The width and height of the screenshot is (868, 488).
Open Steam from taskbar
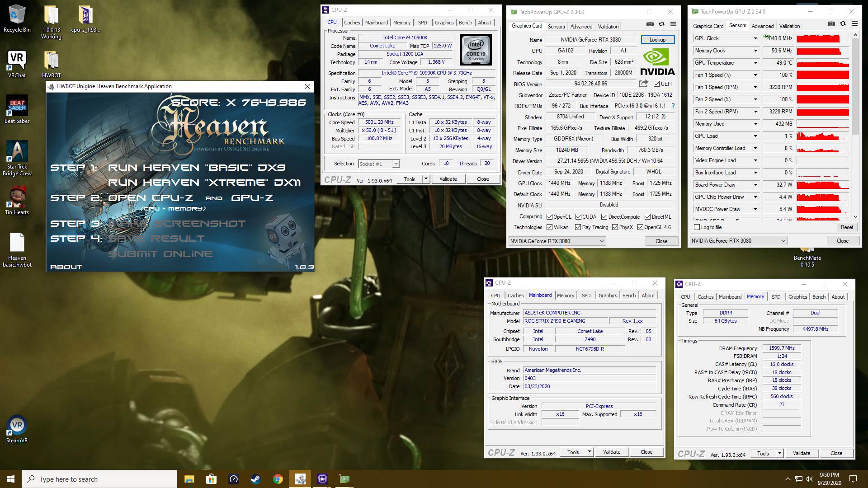(x=255, y=479)
